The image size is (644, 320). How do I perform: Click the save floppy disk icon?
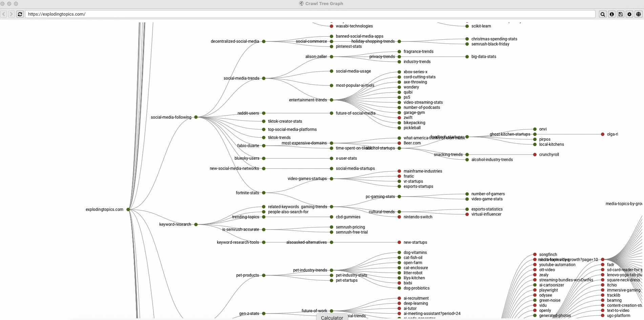coord(621,14)
